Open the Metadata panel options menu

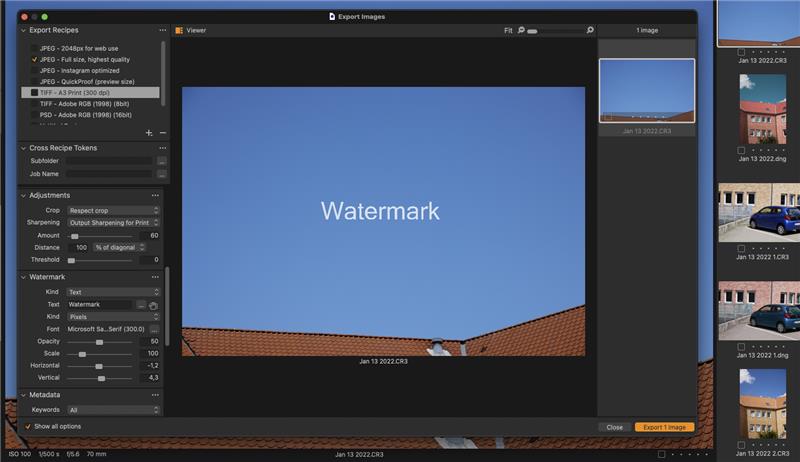coord(155,395)
